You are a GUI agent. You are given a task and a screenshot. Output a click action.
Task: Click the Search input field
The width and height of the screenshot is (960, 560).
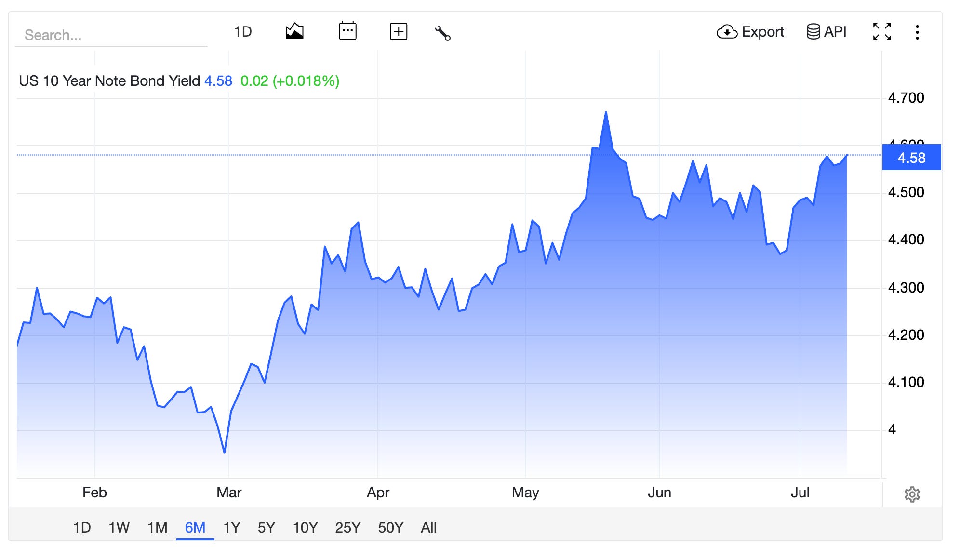point(111,35)
